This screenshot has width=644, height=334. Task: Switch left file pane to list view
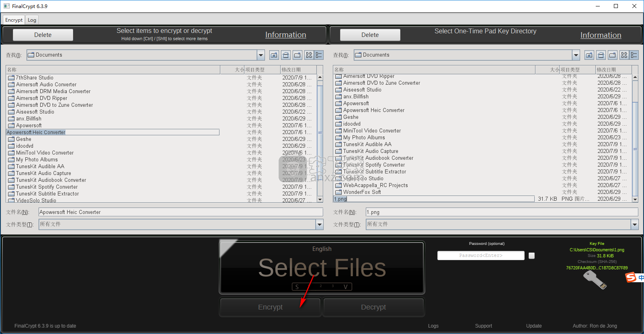pyautogui.click(x=309, y=55)
